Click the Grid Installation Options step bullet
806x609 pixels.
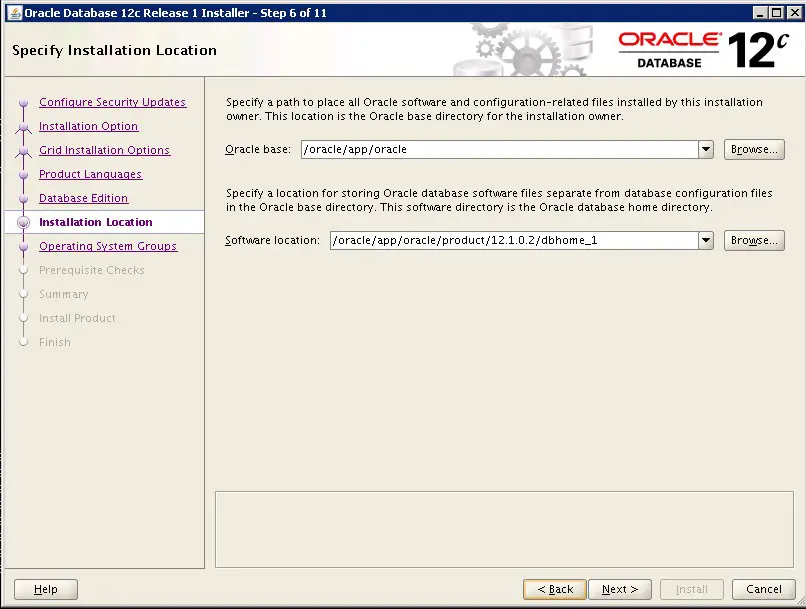pos(23,151)
